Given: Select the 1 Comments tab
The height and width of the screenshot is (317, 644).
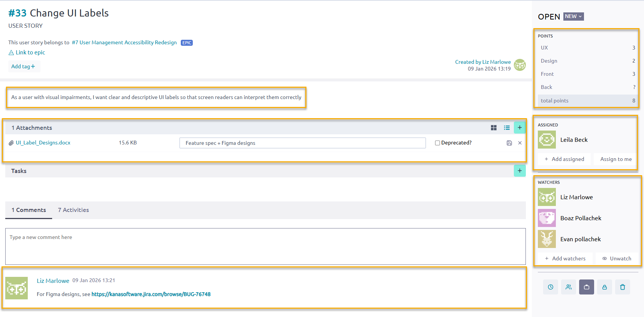Looking at the screenshot, I should (29, 210).
